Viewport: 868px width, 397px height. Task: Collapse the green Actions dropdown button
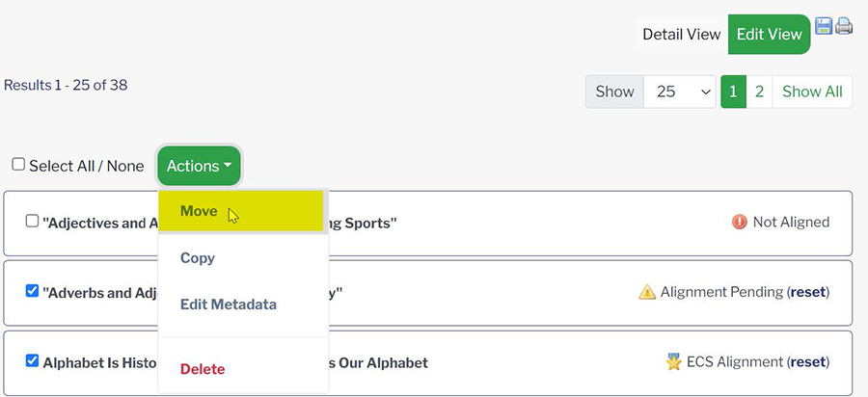coord(200,166)
